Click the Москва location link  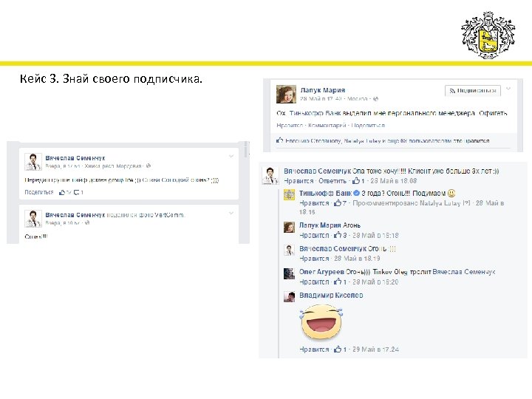pyautogui.click(x=358, y=99)
